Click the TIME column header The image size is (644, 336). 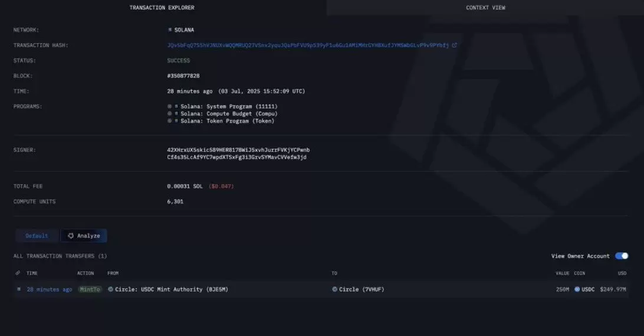(x=32, y=273)
